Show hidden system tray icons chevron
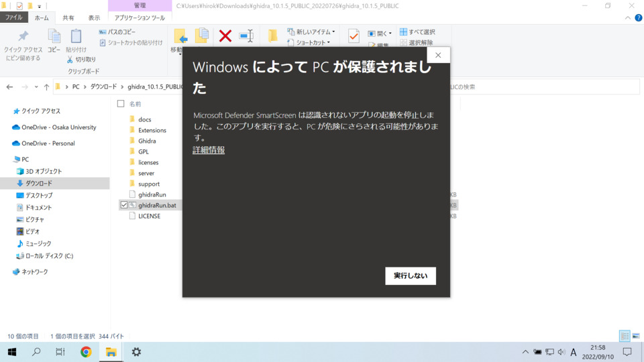This screenshot has width=644, height=362. pos(525,352)
